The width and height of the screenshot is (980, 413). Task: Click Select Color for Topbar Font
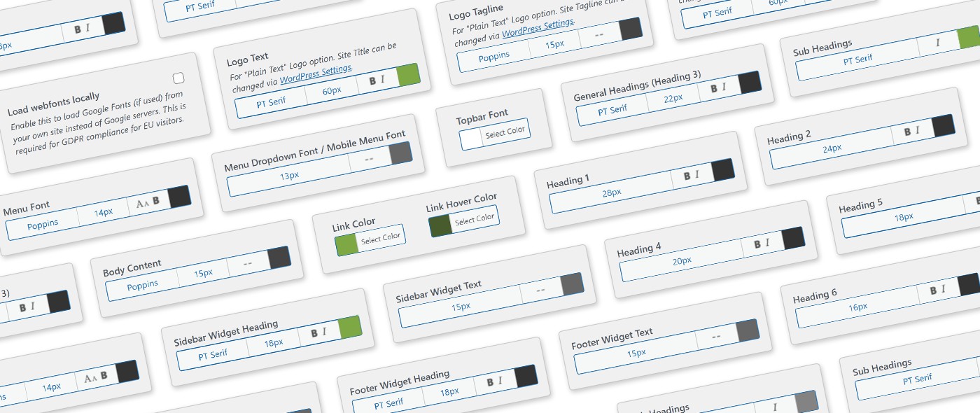505,132
